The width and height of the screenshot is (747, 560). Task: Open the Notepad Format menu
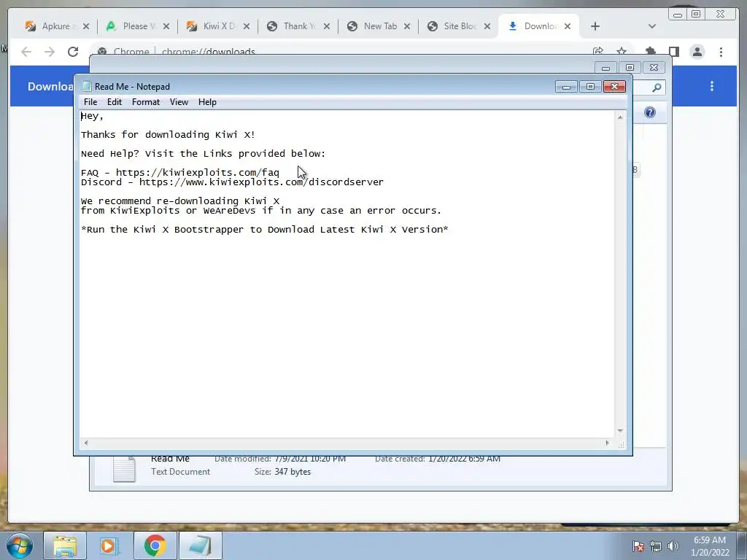point(146,102)
